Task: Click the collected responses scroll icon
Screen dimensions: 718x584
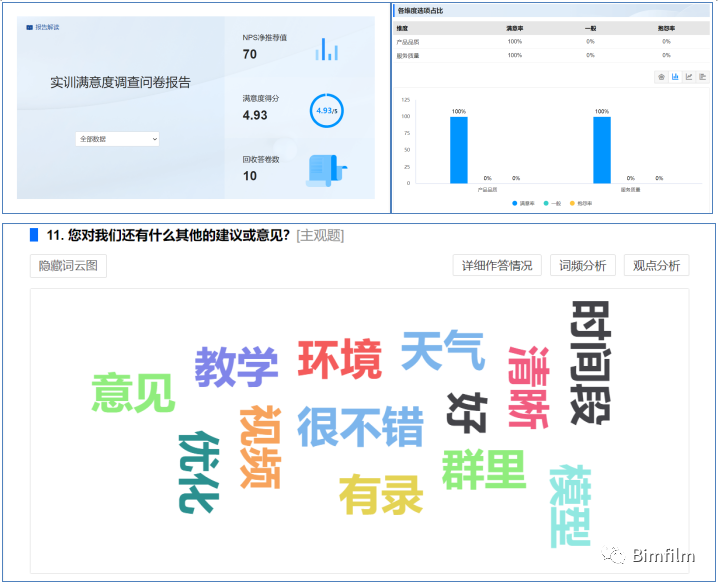Action: click(326, 170)
